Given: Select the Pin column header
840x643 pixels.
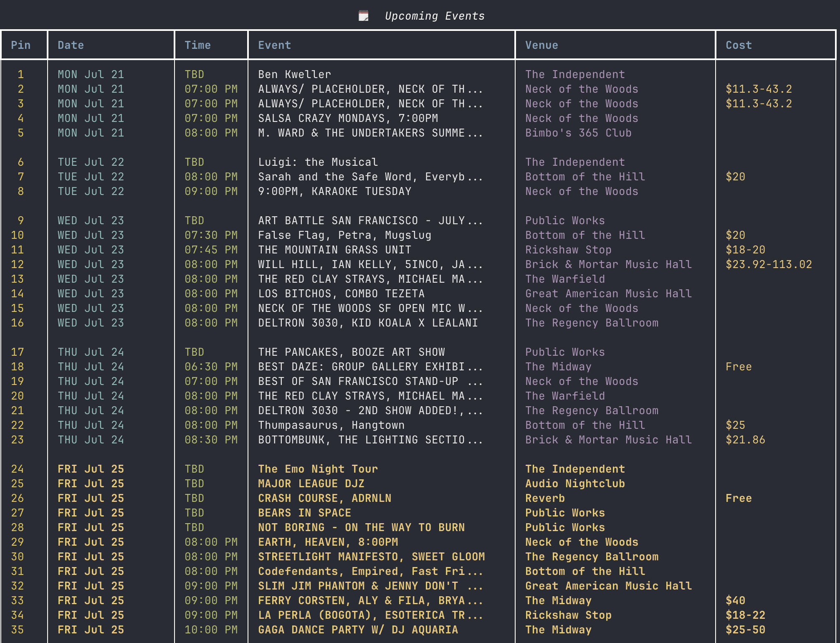Looking at the screenshot, I should click(20, 45).
